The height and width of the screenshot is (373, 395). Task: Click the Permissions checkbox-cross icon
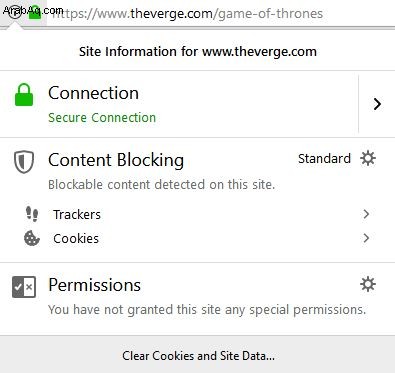pyautogui.click(x=24, y=287)
